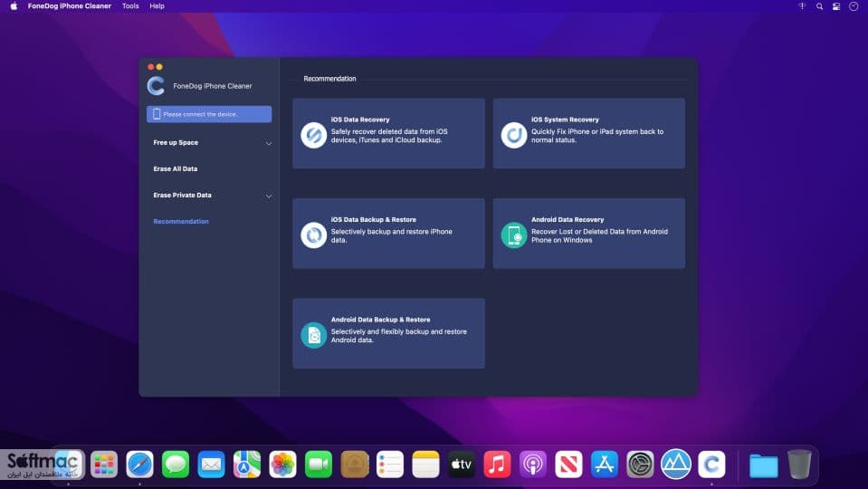Click the FoneDog C logo in sidebar
This screenshot has height=489, width=868.
point(156,86)
